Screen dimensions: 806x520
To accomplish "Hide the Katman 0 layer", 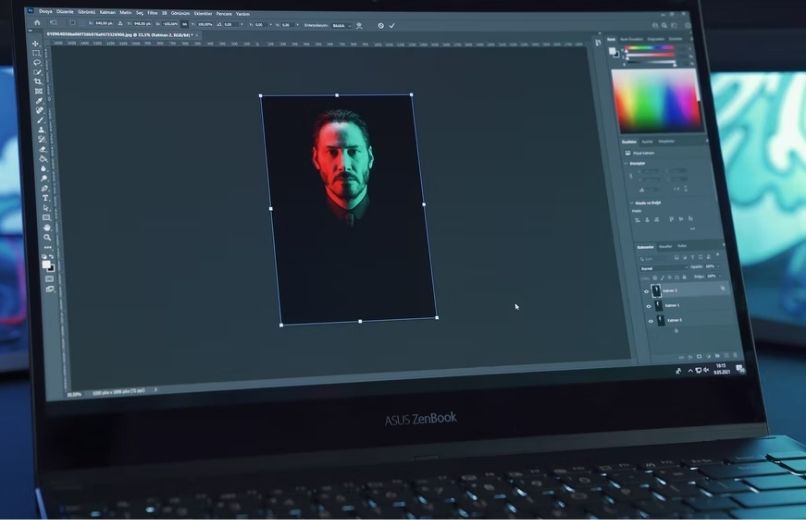I will point(651,321).
